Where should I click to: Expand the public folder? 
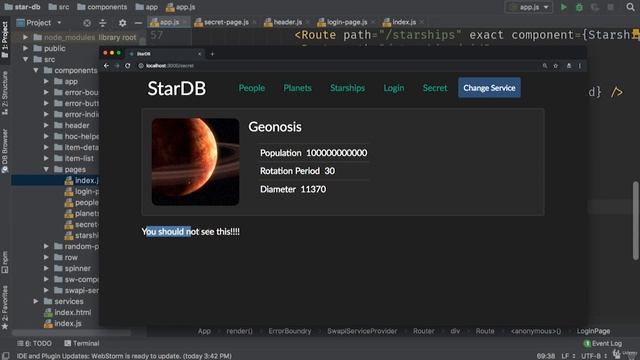point(26,48)
